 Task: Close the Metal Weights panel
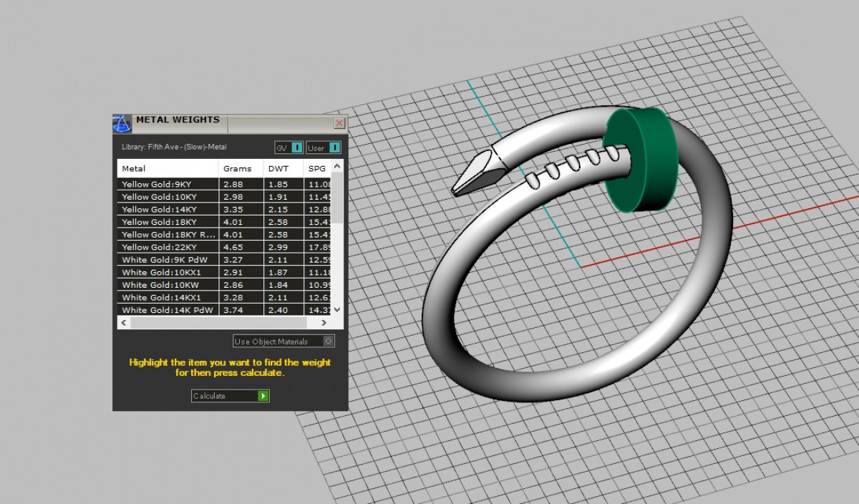339,123
